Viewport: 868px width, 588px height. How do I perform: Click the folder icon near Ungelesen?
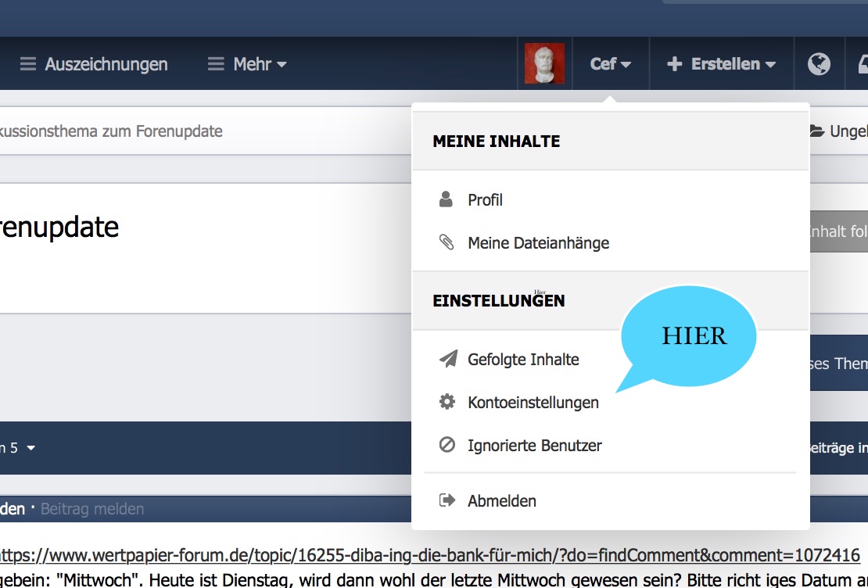pyautogui.click(x=817, y=131)
